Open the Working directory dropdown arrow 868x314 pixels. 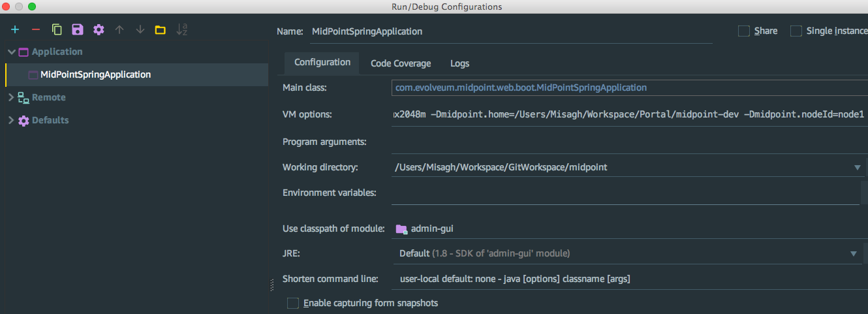point(858,168)
